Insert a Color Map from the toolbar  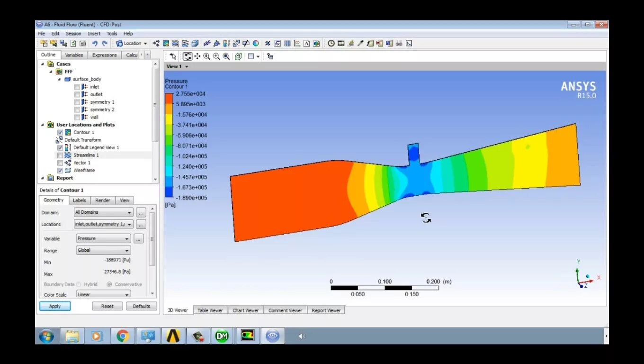click(256, 43)
